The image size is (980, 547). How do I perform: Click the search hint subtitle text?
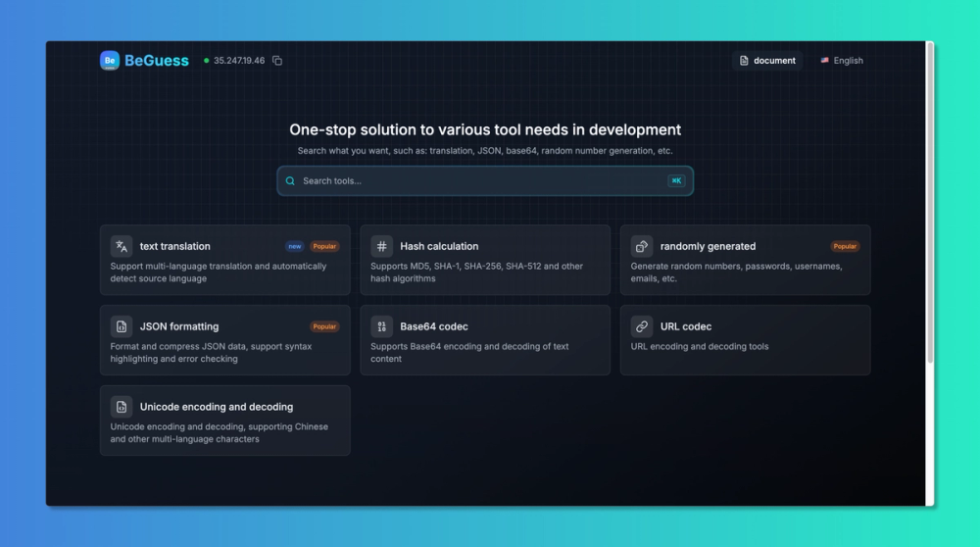coord(485,151)
